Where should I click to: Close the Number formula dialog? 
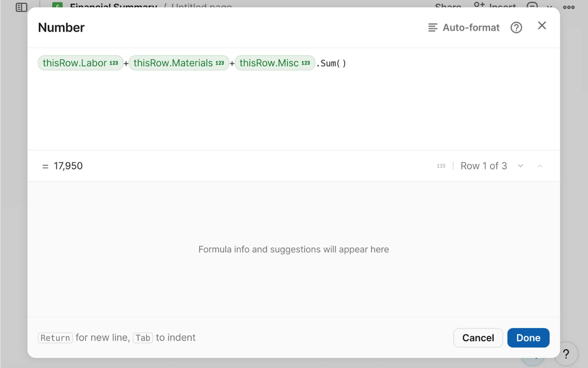point(542,26)
